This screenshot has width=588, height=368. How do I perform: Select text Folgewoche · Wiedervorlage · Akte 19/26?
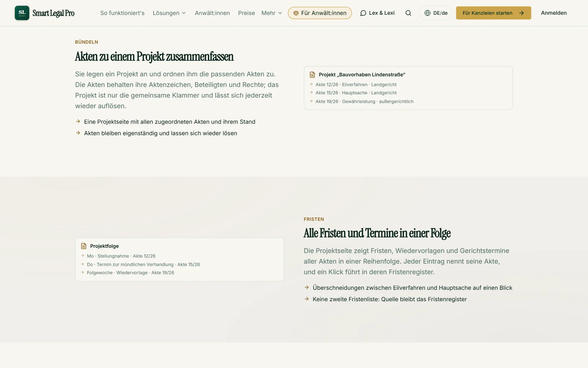tap(130, 273)
